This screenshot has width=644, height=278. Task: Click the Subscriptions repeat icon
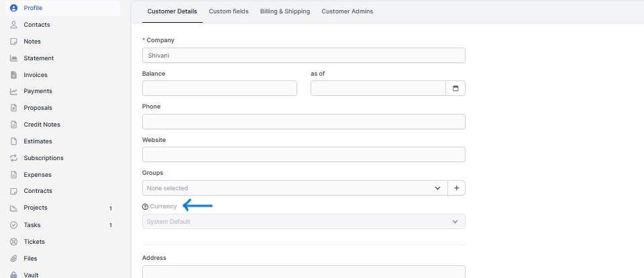point(13,158)
